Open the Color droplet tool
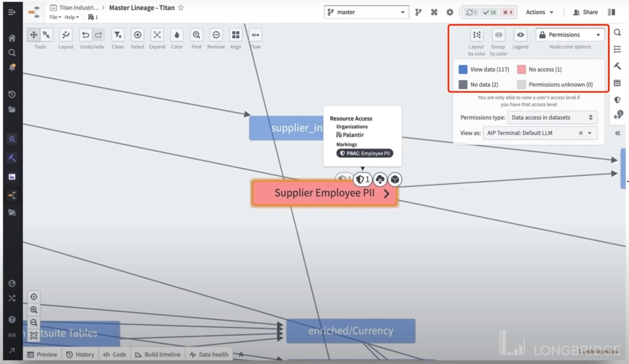This screenshot has width=629, height=364. (177, 35)
